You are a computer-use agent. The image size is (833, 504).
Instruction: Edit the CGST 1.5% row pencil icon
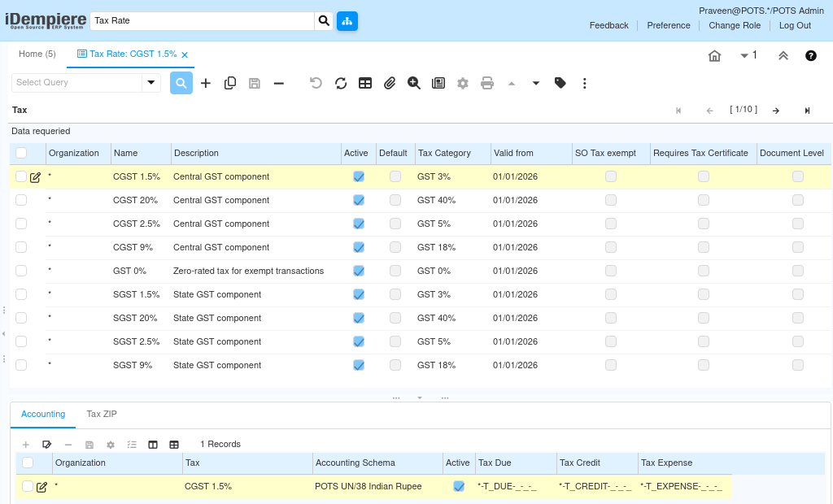[36, 177]
